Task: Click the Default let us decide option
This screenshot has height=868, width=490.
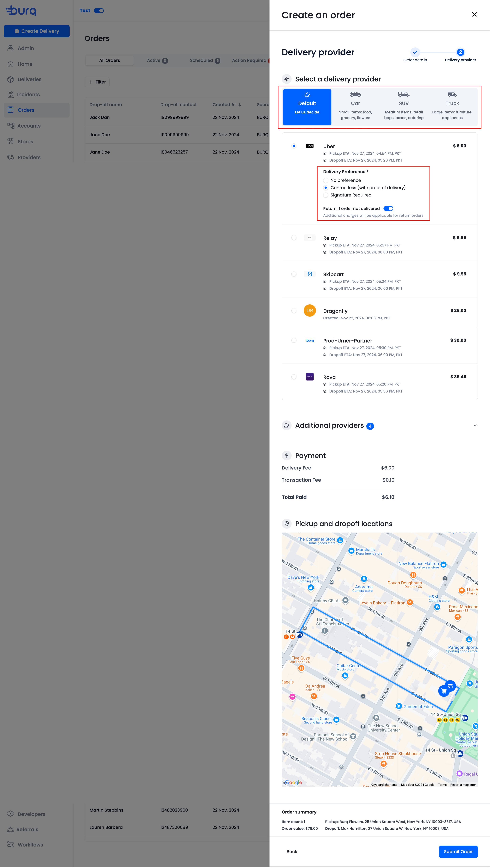Action: (x=307, y=107)
